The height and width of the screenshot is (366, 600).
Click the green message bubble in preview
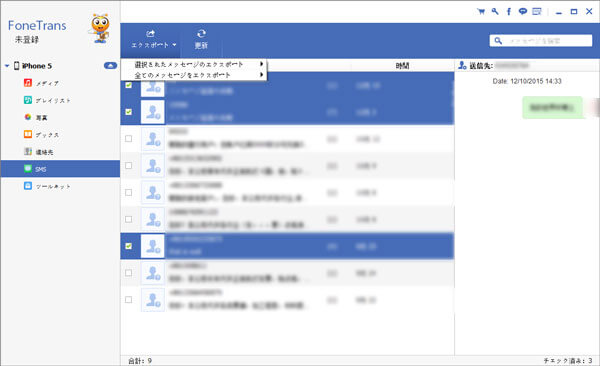[552, 108]
